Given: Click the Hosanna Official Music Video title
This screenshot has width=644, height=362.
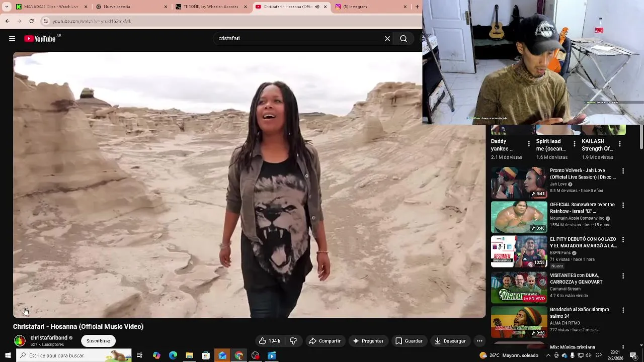Looking at the screenshot, I should click(78, 326).
